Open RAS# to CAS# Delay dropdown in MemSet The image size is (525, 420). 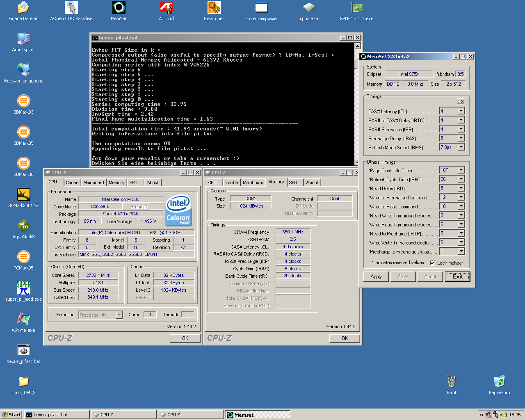pos(461,120)
